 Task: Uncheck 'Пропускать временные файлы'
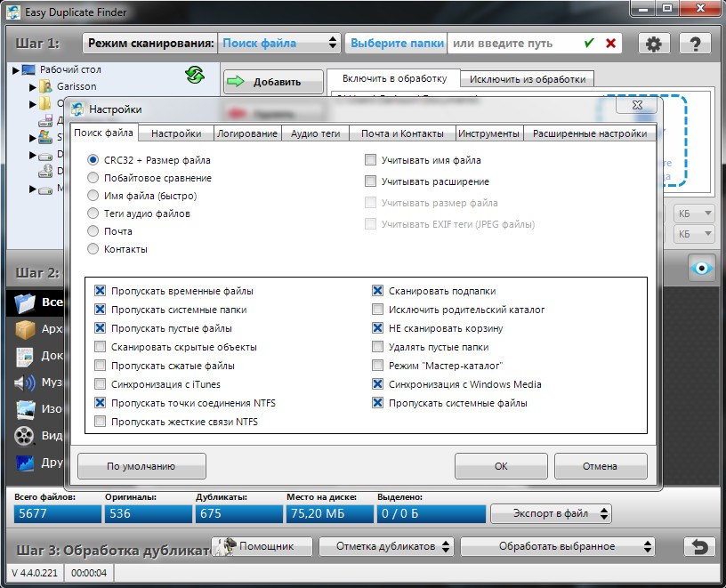coord(100,291)
